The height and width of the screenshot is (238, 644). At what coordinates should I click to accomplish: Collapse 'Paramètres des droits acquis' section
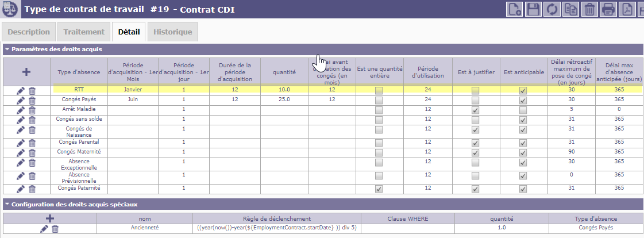[x=7, y=49]
